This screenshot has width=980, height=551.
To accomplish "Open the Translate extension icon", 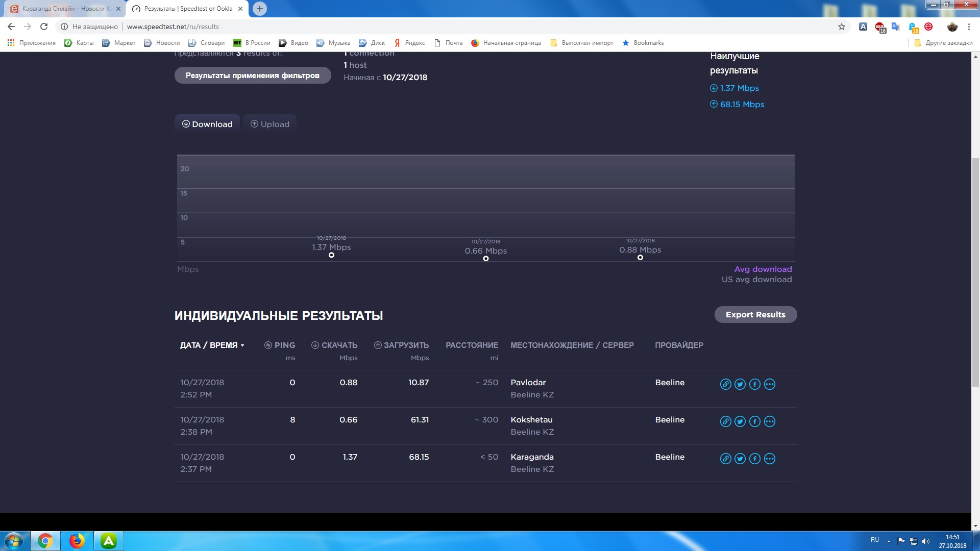I will [x=896, y=27].
